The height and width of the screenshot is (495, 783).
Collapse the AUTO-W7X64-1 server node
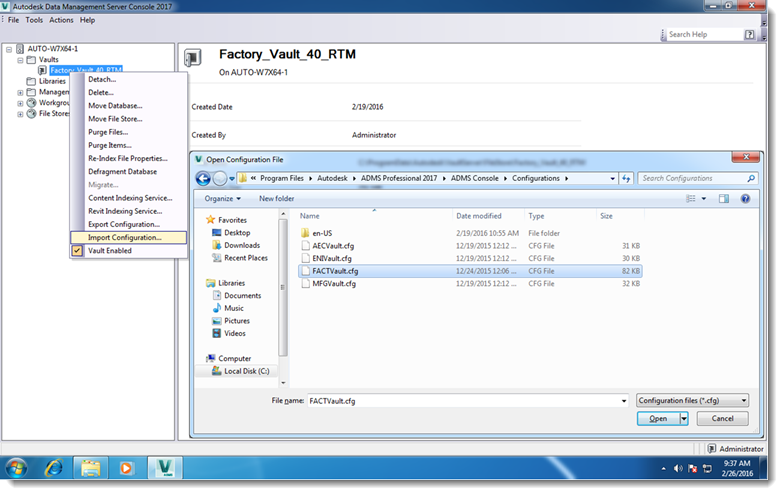[9, 49]
